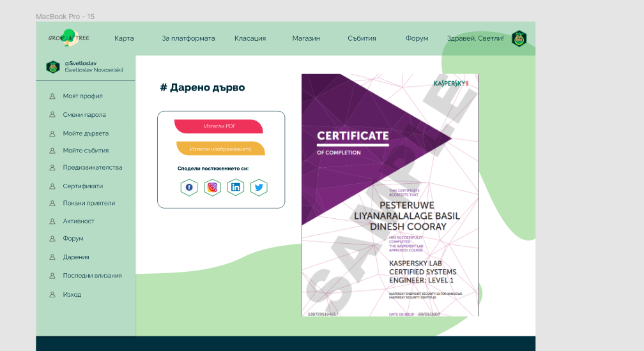The image size is (644, 351).
Task: Go to Класация in top navigation
Action: 250,38
